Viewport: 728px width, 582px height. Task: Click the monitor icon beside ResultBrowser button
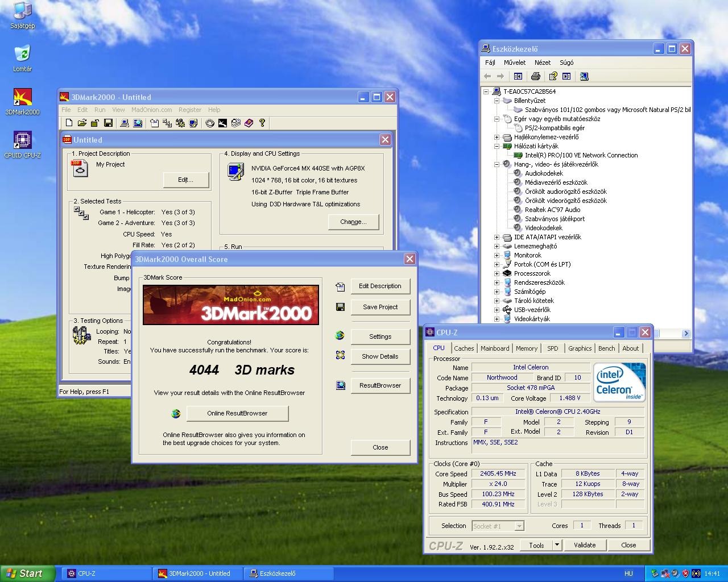point(340,385)
